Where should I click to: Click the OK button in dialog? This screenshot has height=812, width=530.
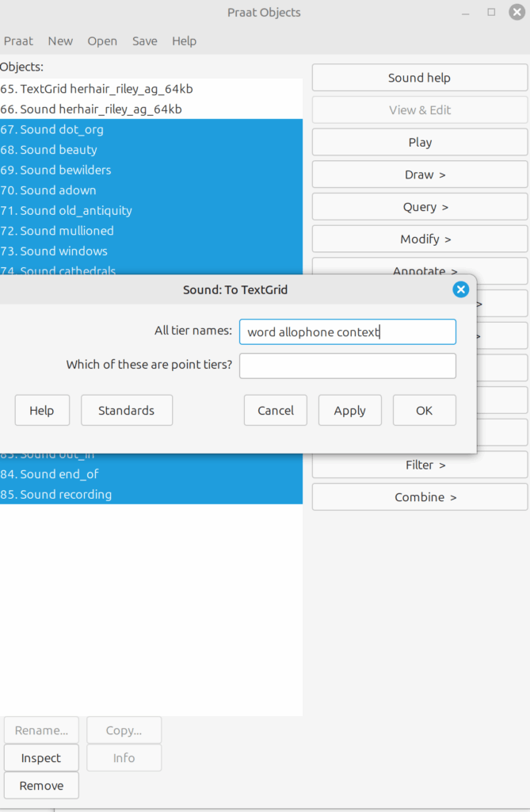(x=424, y=410)
